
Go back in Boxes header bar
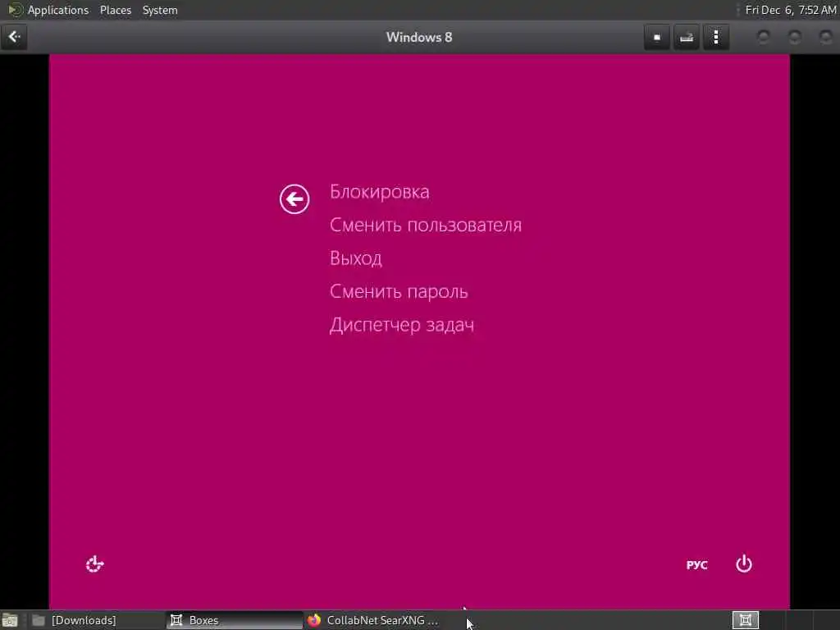click(14, 37)
